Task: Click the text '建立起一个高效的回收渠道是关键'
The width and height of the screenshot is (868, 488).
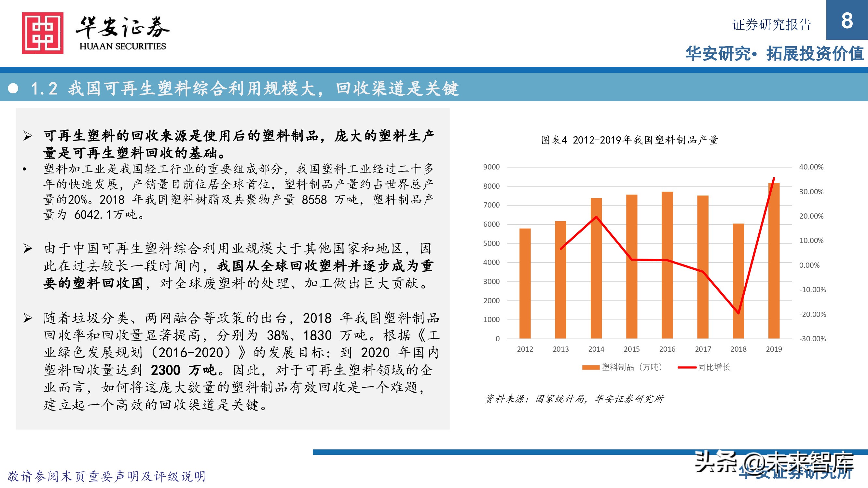Action: (151, 405)
